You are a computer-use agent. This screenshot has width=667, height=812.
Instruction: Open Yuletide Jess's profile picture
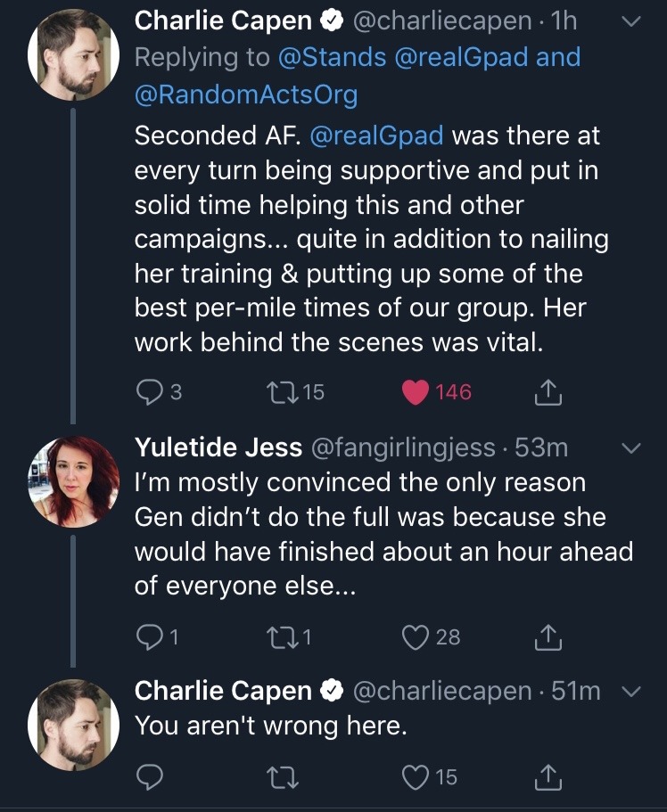73,481
